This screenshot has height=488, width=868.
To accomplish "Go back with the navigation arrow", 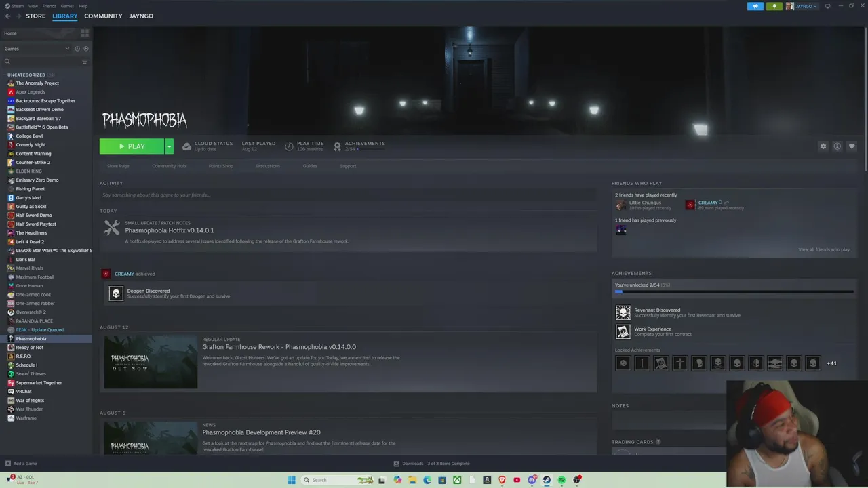I will click(x=8, y=16).
